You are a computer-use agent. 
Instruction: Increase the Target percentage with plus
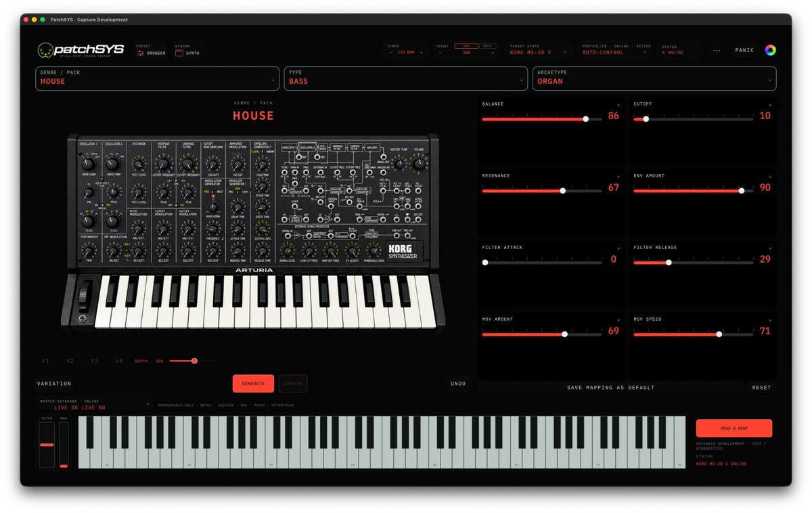493,52
